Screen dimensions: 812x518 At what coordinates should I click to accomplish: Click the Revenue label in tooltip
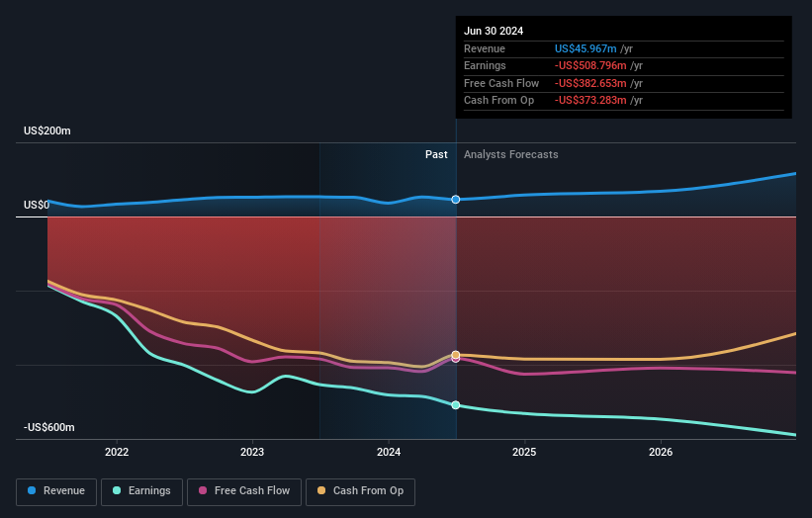485,48
